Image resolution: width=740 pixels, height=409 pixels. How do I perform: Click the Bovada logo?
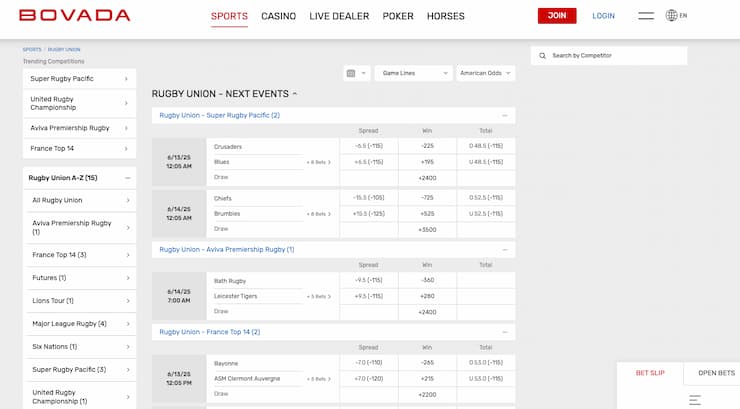75,16
